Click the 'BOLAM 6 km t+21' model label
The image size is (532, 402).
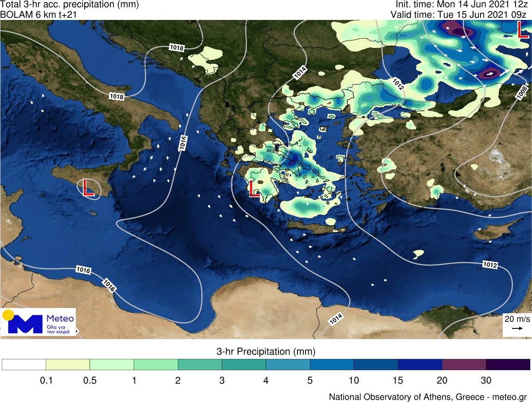pos(33,14)
